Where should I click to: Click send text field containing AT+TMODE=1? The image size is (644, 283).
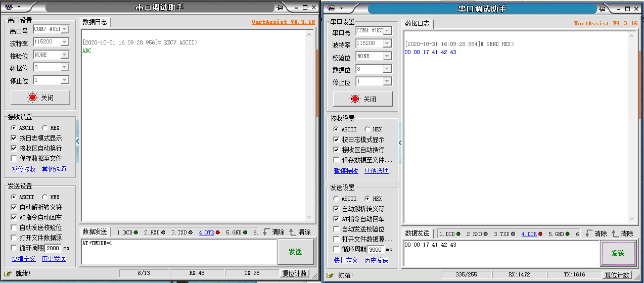(179, 251)
